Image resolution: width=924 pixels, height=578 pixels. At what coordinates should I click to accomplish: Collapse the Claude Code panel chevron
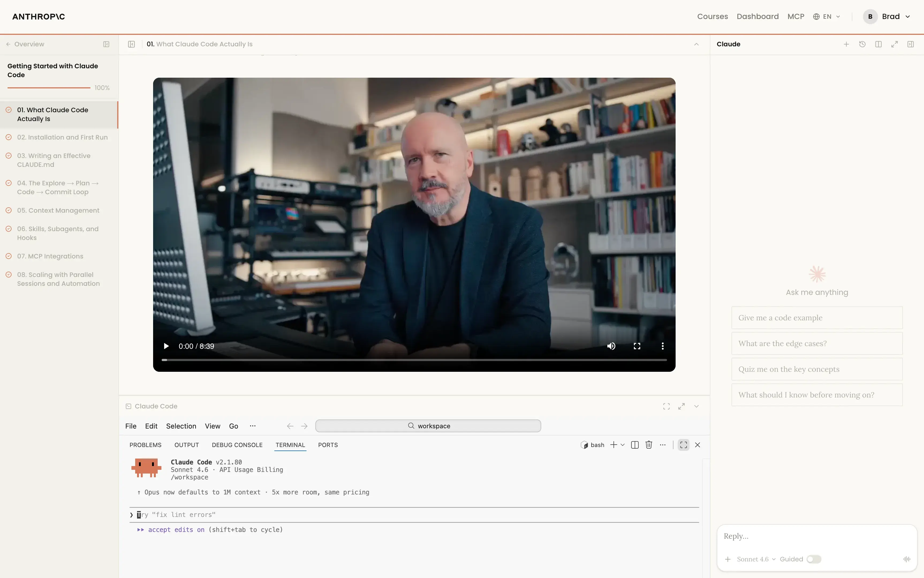pos(696,406)
